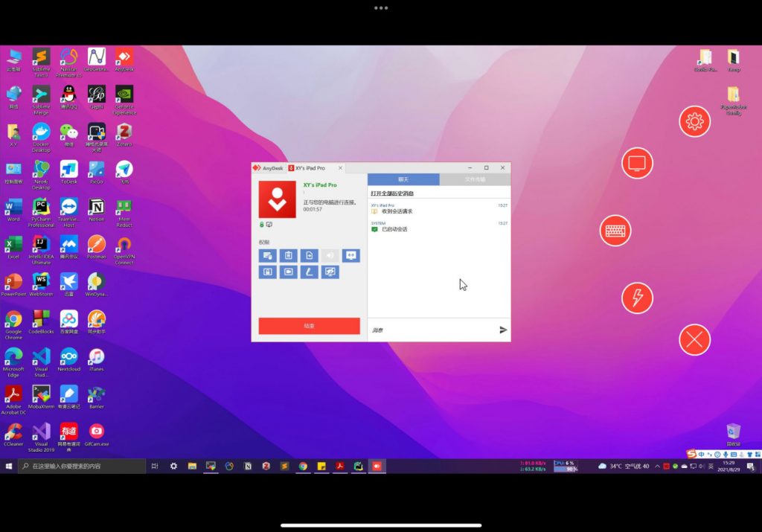This screenshot has width=762, height=532.
Task: Open the floating on-screen keyboard icon
Action: pyautogui.click(x=617, y=231)
